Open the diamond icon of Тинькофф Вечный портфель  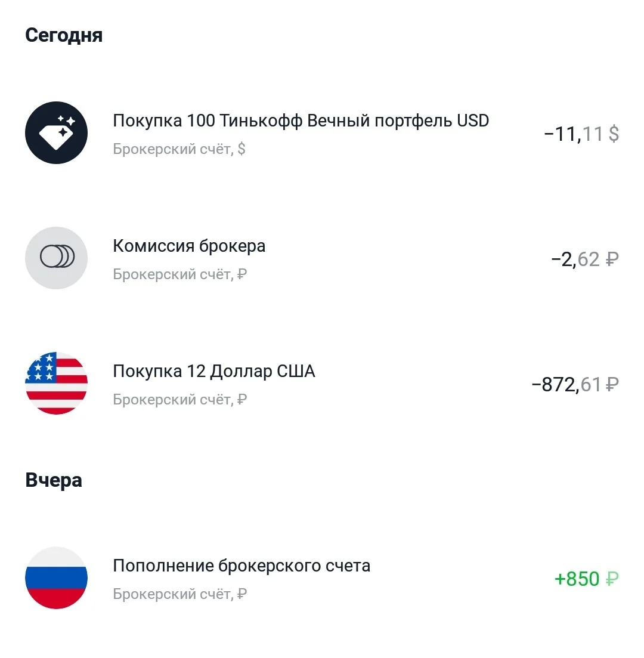point(56,132)
